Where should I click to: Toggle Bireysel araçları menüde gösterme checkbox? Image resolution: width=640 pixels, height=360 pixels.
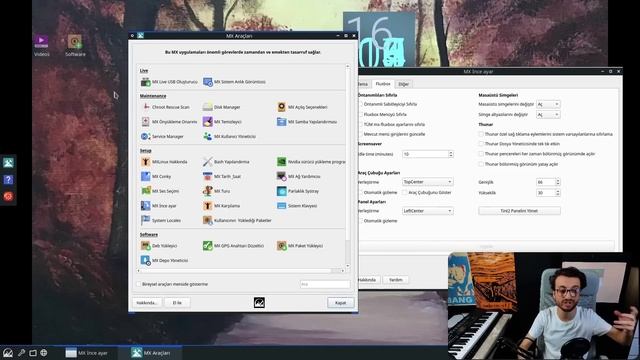[138, 284]
